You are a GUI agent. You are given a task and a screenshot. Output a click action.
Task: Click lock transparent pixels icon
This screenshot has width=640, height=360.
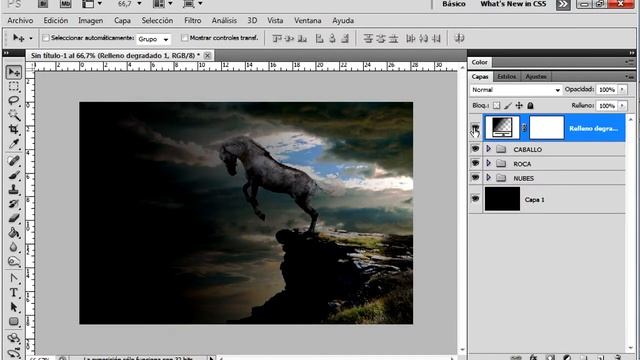coord(496,106)
